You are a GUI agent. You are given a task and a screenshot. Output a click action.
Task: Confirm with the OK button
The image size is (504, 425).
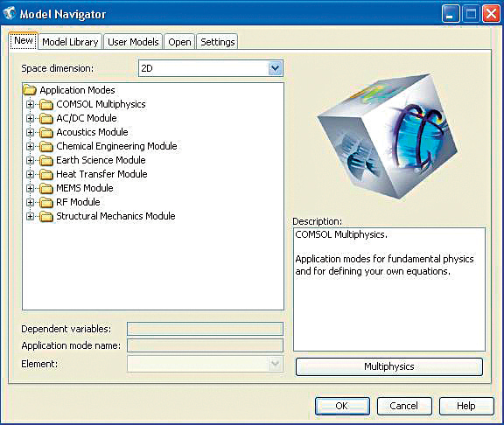point(342,406)
